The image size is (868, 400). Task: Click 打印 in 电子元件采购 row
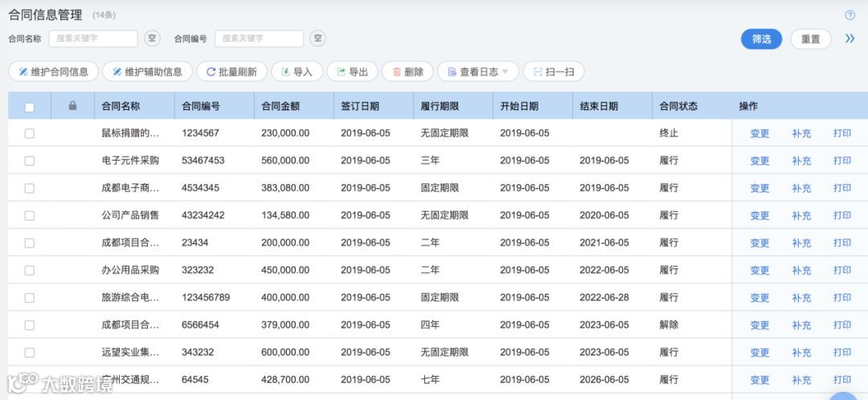tap(842, 161)
